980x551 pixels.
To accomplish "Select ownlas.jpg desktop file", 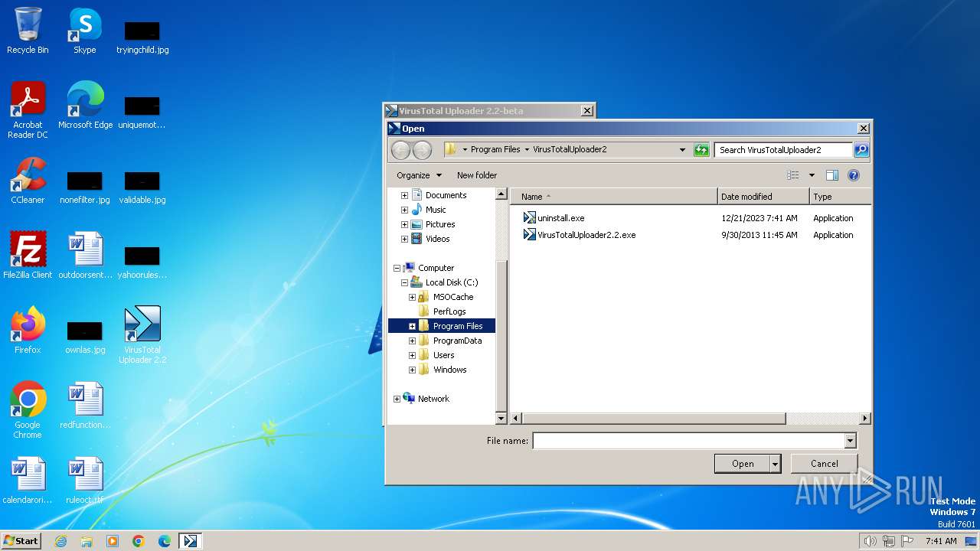I will point(85,337).
